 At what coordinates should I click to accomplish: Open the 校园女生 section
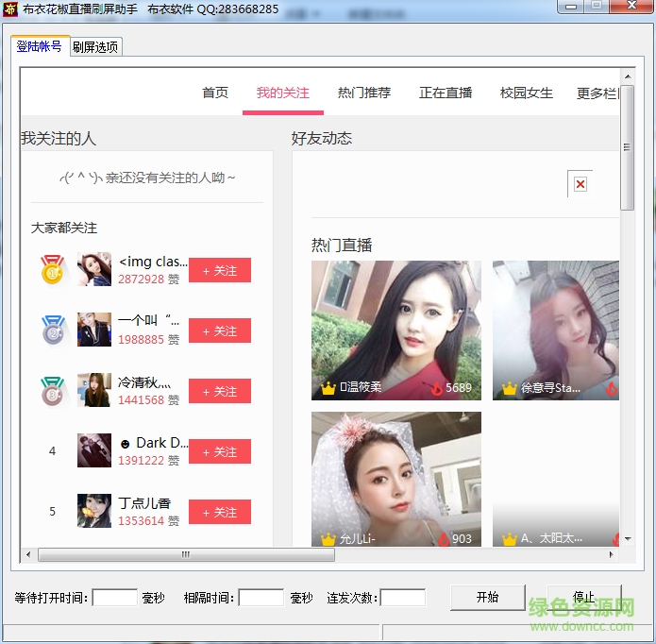pos(527,93)
